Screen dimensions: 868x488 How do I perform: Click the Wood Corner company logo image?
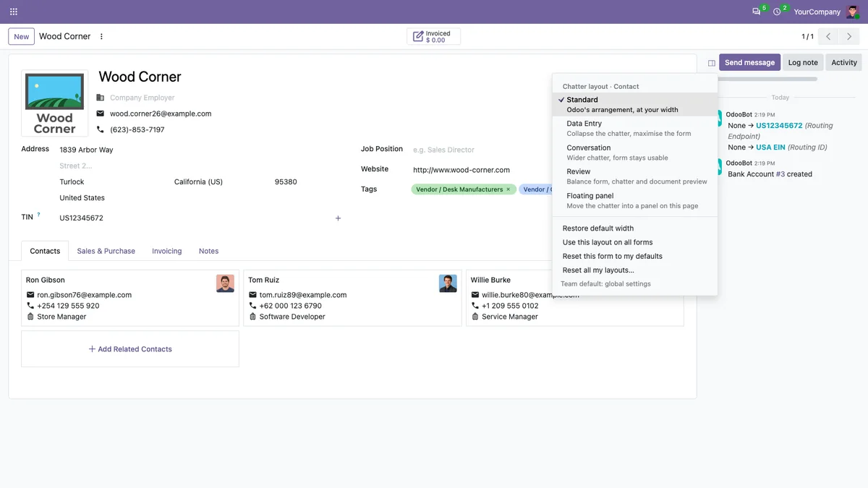click(55, 103)
